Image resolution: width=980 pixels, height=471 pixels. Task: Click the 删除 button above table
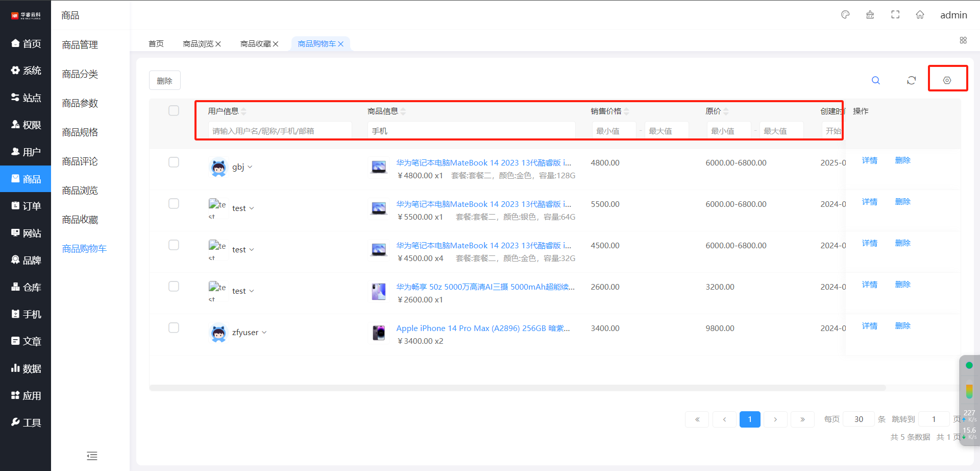coord(164,81)
